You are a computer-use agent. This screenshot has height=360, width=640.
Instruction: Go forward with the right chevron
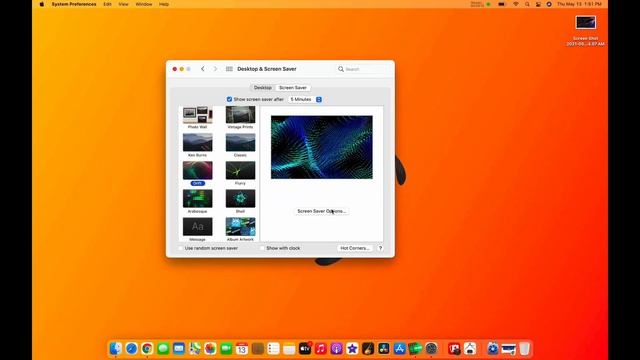[216, 69]
